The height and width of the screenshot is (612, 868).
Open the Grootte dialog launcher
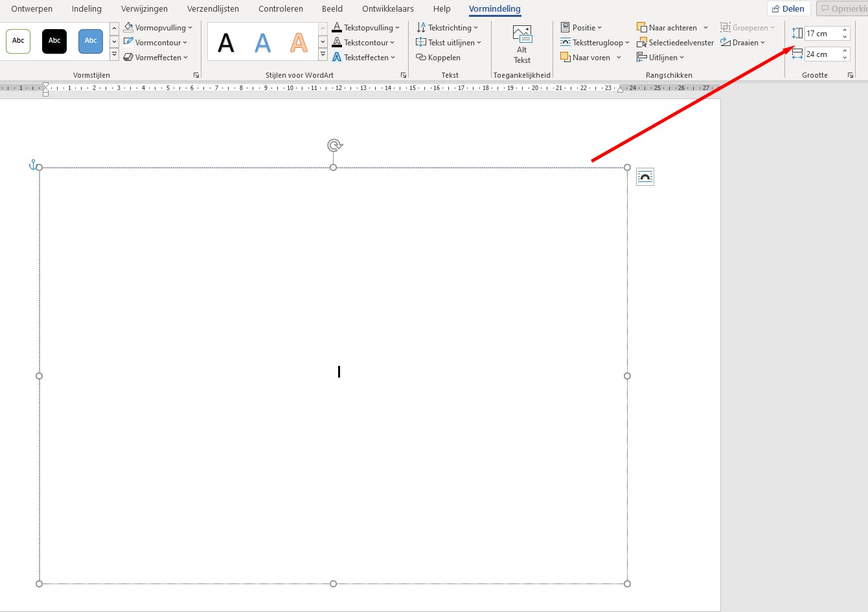pos(851,75)
